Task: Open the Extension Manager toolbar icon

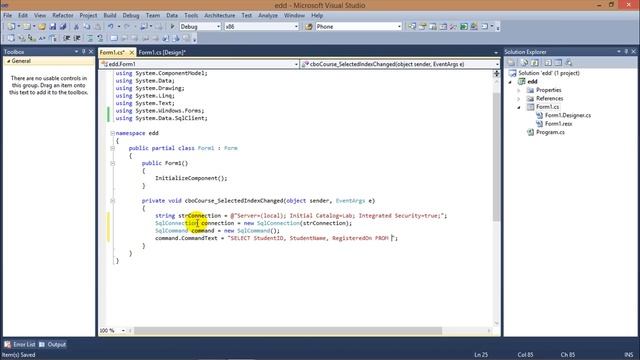Action: pos(474,27)
